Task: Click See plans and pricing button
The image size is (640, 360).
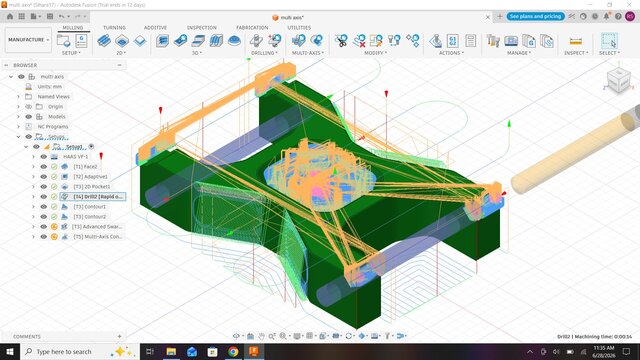Action: (x=536, y=16)
